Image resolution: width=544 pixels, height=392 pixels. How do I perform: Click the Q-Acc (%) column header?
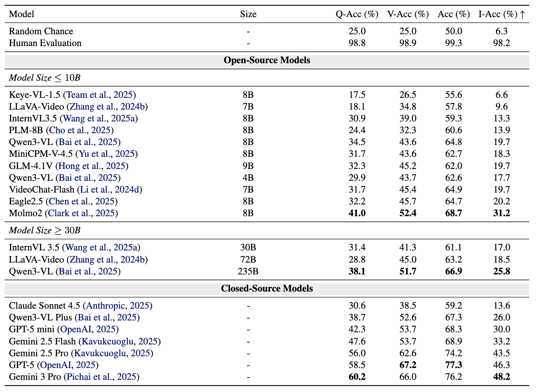pos(357,14)
